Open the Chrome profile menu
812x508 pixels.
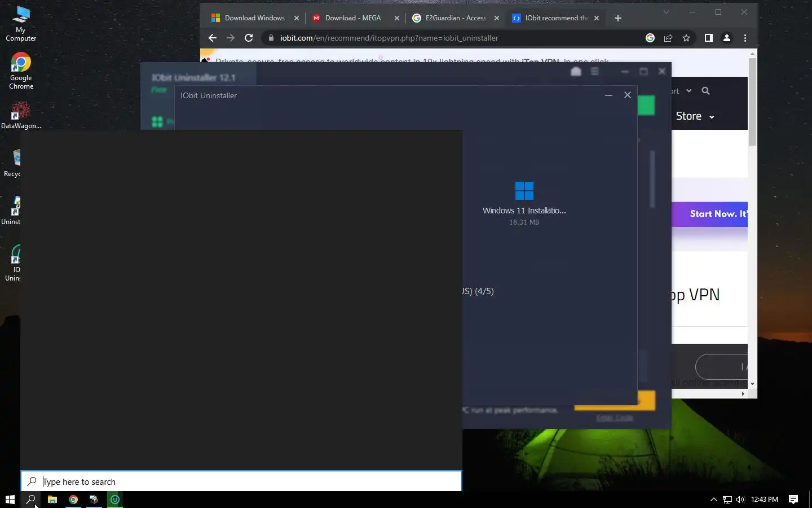click(727, 38)
